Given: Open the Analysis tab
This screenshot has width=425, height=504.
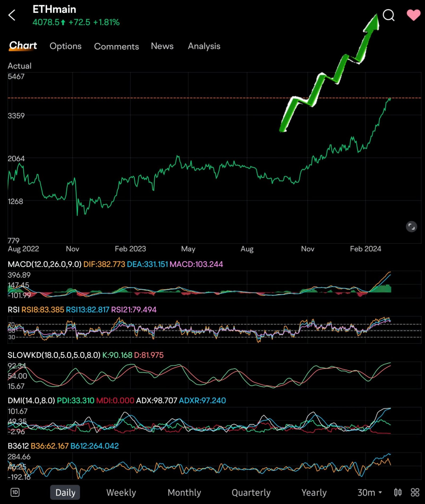Looking at the screenshot, I should (x=204, y=46).
